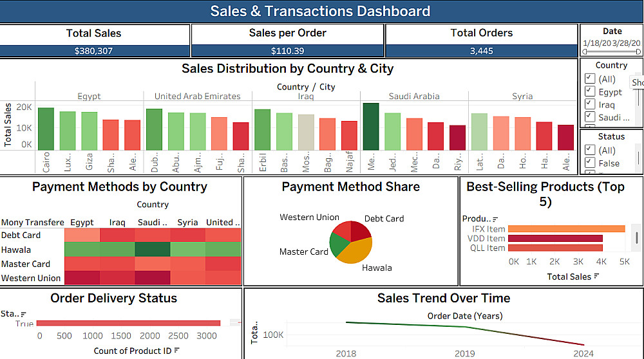
Task: Select the Najaf bar in Iraq
Action: [x=349, y=135]
